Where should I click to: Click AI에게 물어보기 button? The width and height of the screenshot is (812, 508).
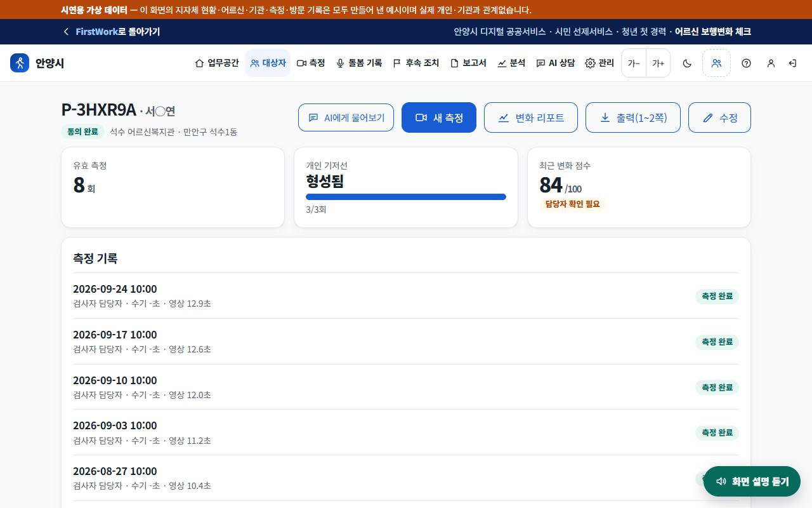346,117
